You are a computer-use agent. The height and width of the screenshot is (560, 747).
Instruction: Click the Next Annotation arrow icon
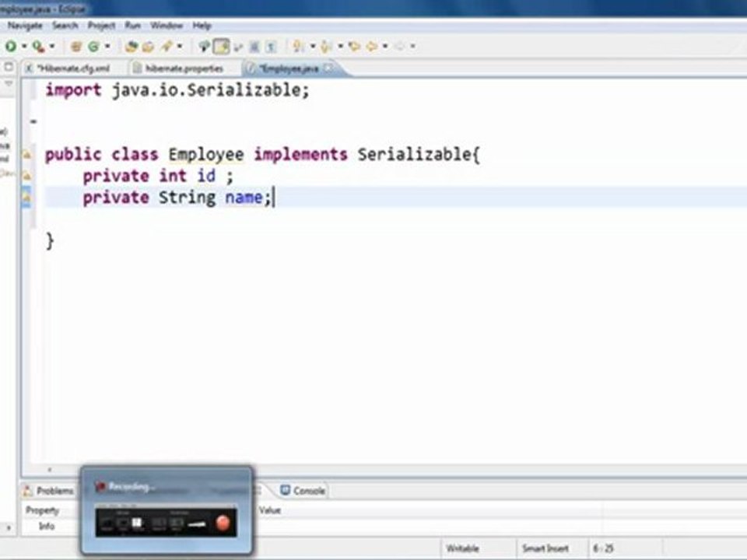(x=299, y=46)
